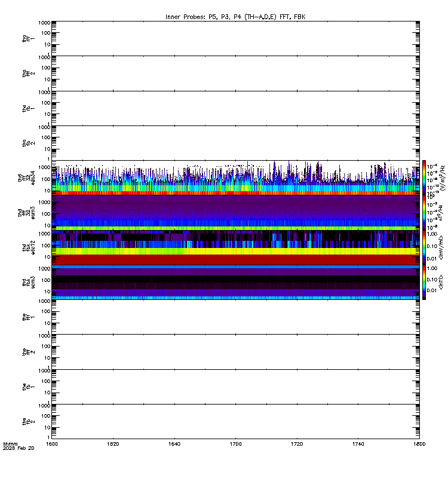Click the nT²/Hz color bar
448x478 pixels.
(x=424, y=213)
